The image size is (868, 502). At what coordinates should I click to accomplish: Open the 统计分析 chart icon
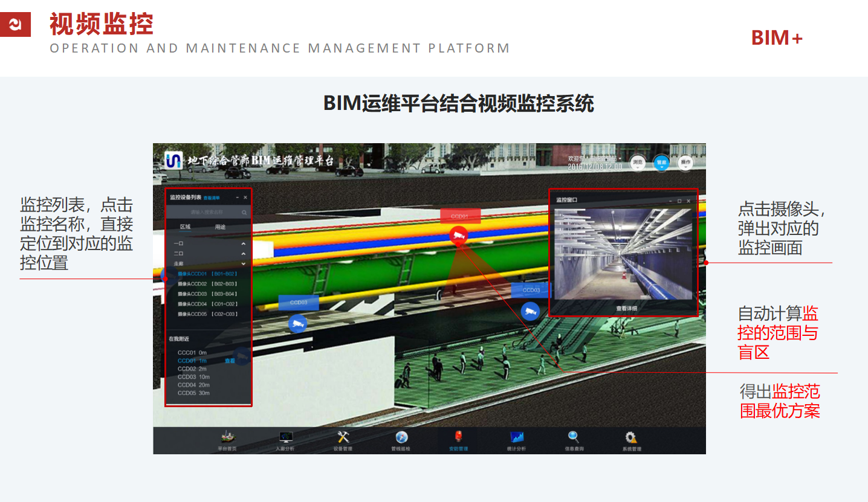click(x=516, y=437)
